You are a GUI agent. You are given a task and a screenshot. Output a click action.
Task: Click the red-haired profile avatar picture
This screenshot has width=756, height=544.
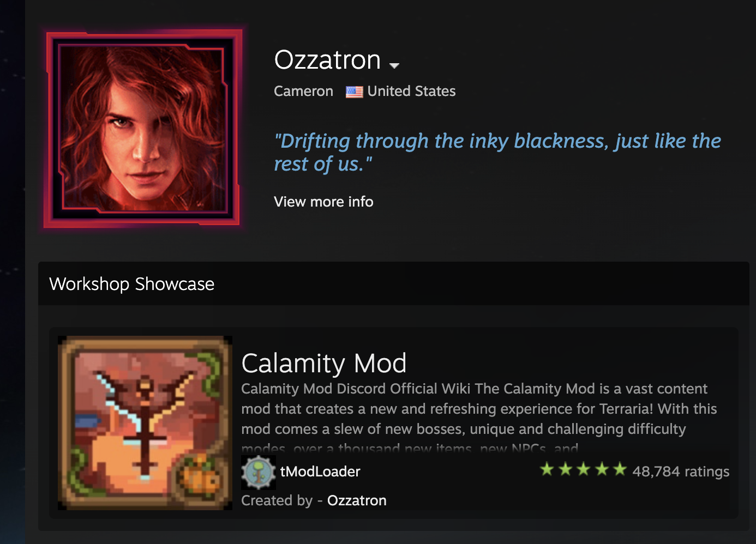(143, 129)
